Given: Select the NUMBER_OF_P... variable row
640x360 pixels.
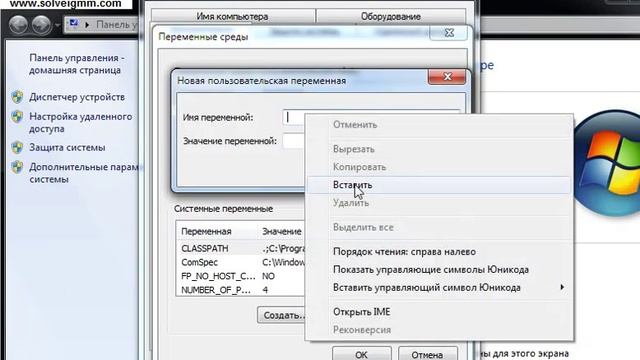Looking at the screenshot, I should click(241, 290).
